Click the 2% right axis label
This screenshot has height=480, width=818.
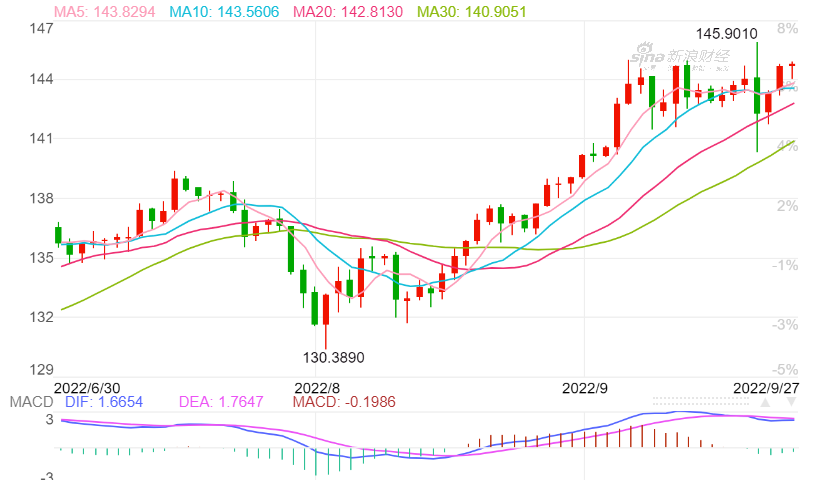[x=787, y=206]
